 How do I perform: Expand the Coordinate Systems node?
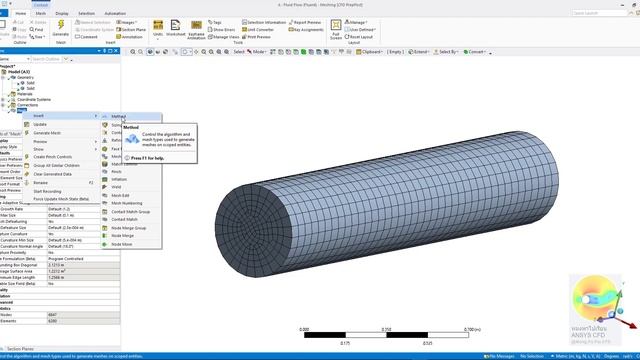[x=3, y=100]
